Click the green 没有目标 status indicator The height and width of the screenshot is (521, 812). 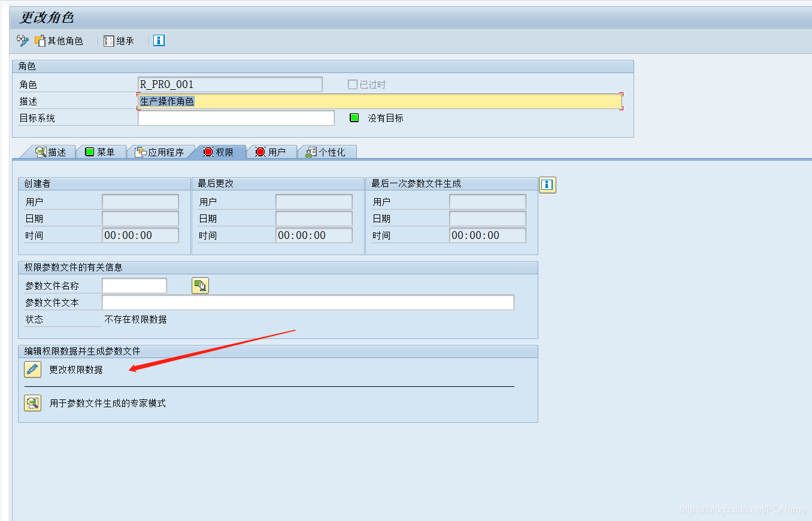pos(354,118)
